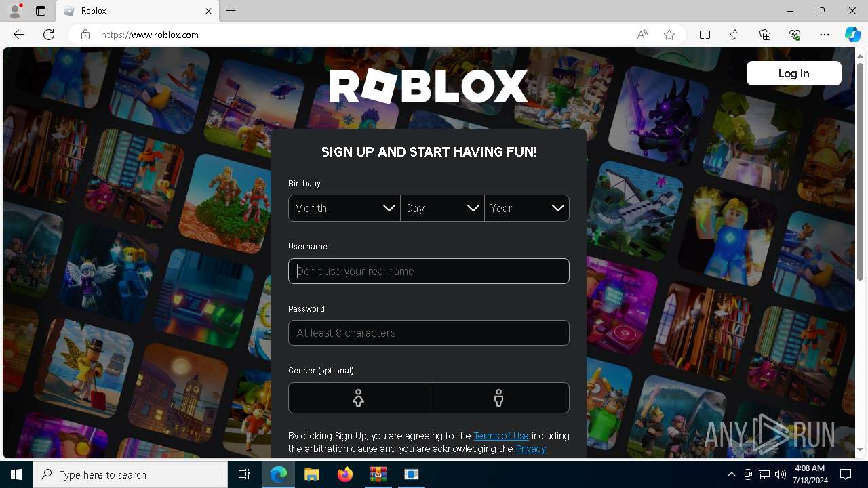
Task: Open the Collections icon
Action: [765, 35]
